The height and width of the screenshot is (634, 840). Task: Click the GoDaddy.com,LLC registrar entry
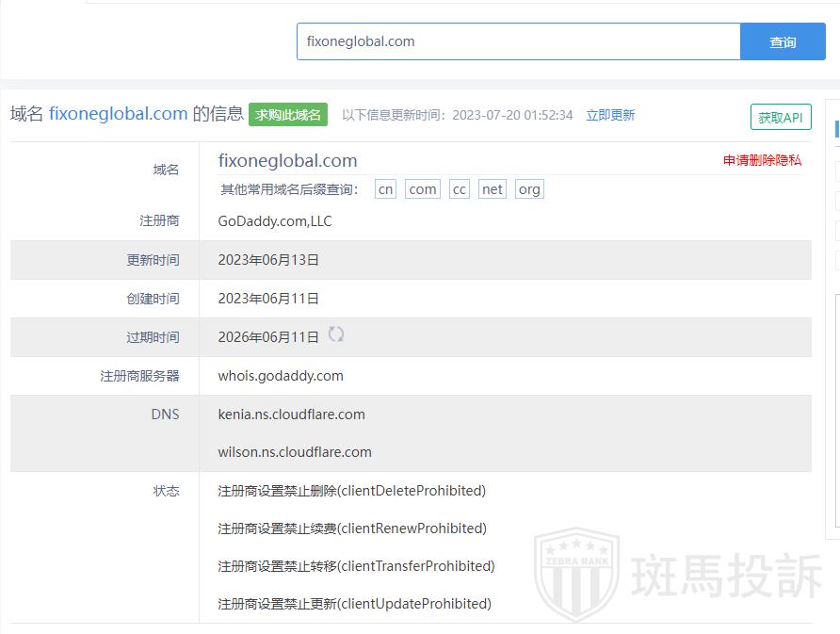(275, 221)
